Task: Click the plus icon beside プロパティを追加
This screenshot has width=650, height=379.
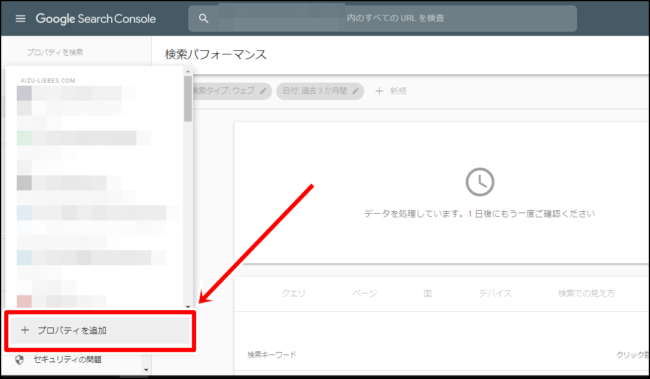Action: pos(25,330)
